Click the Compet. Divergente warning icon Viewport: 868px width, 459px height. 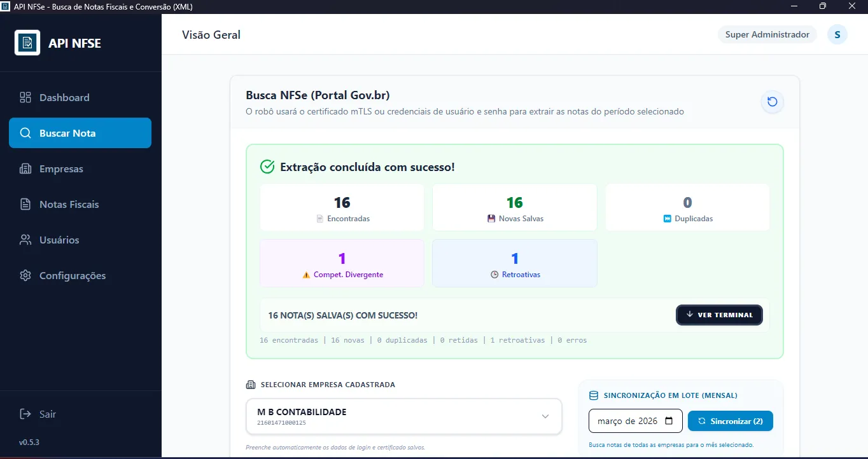(x=306, y=275)
